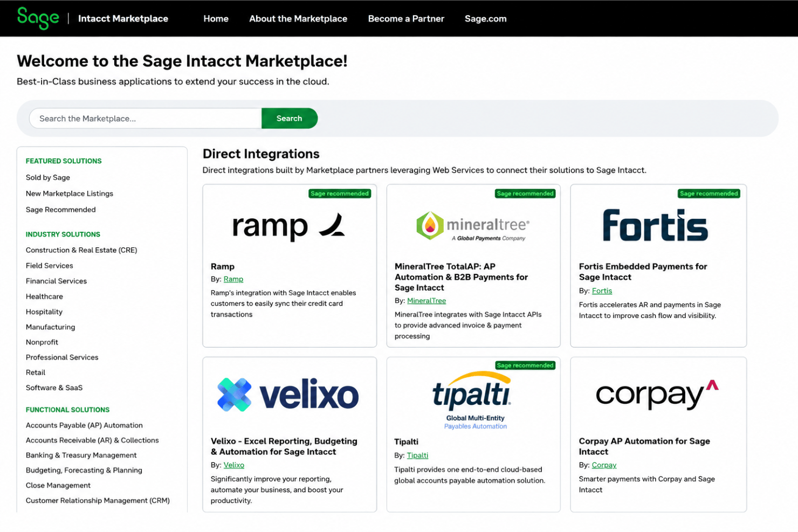Click Intacct Marketplace header title

click(123, 18)
